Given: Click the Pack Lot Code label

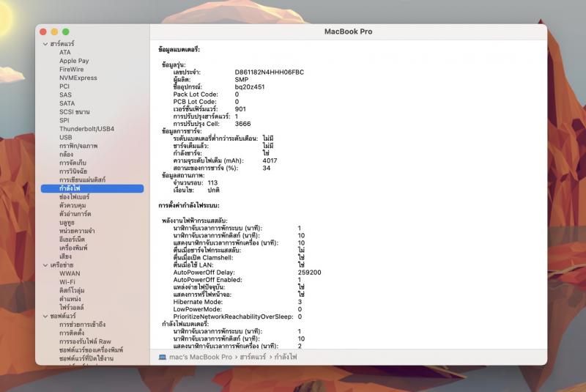Looking at the screenshot, I should coord(196,95).
